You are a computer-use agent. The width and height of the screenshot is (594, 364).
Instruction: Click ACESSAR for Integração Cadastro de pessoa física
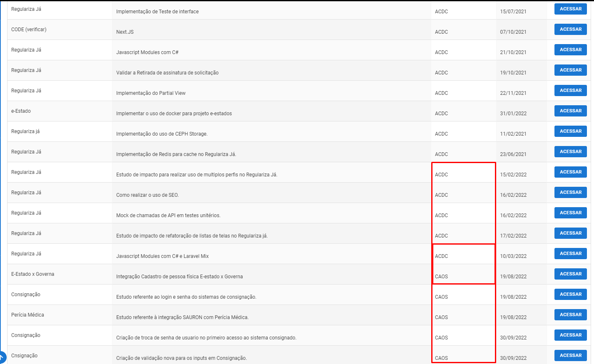click(x=570, y=274)
